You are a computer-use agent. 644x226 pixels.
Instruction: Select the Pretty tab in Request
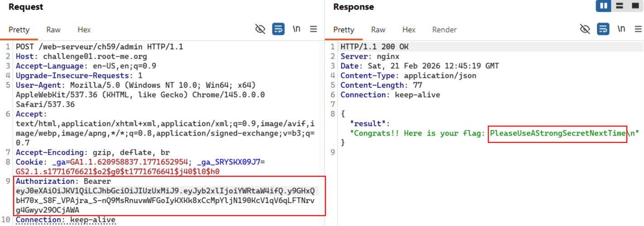(19, 30)
